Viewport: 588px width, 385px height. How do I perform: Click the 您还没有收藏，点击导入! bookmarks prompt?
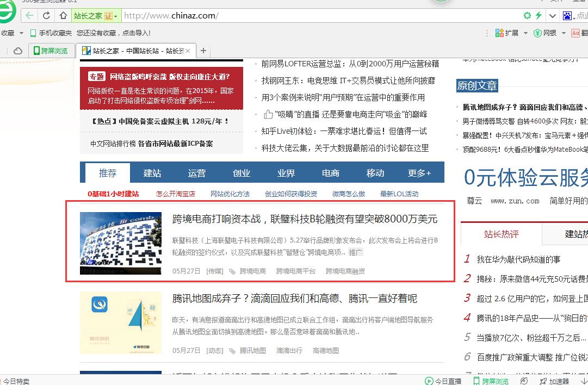(114, 33)
